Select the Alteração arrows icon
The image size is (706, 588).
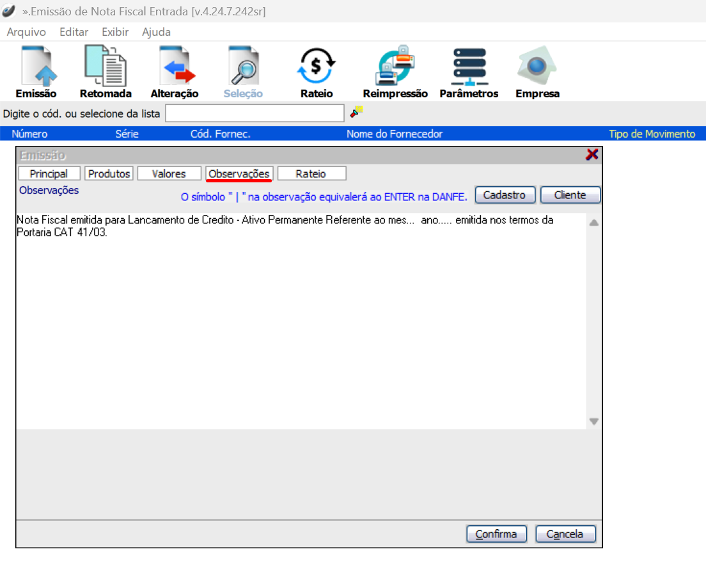pos(175,67)
